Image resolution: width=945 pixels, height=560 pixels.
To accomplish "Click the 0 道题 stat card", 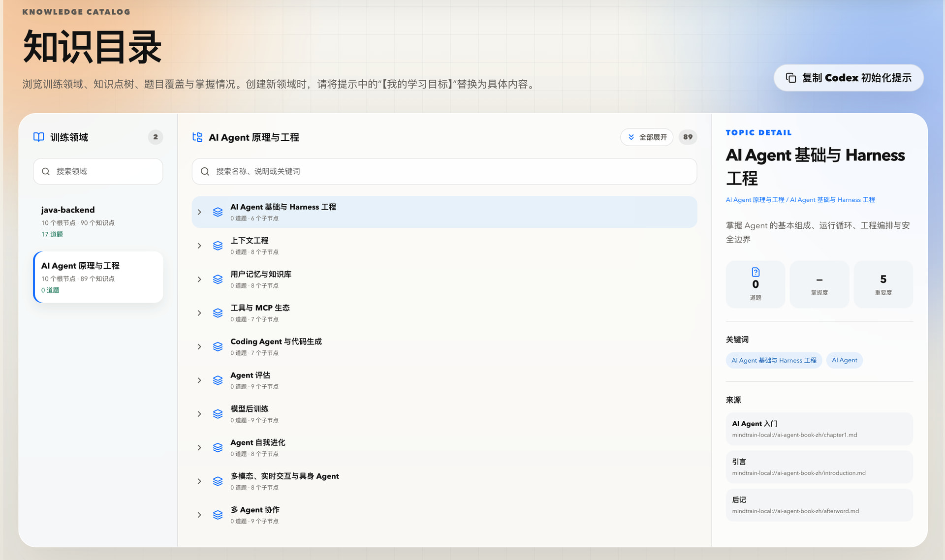I will coord(756,284).
